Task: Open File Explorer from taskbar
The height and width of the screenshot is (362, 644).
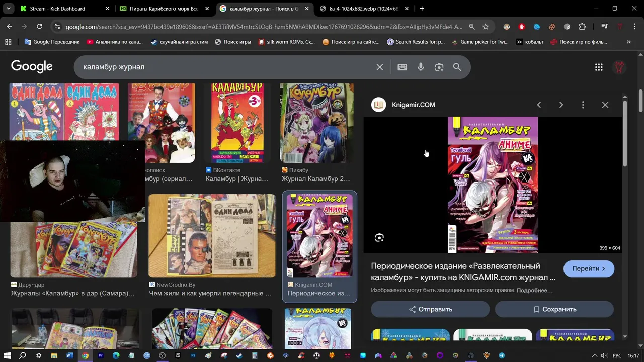Action: coord(54,355)
